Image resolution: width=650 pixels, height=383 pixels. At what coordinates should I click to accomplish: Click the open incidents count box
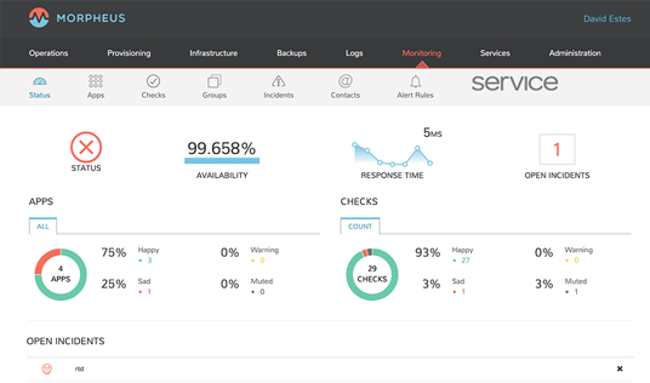tap(557, 149)
